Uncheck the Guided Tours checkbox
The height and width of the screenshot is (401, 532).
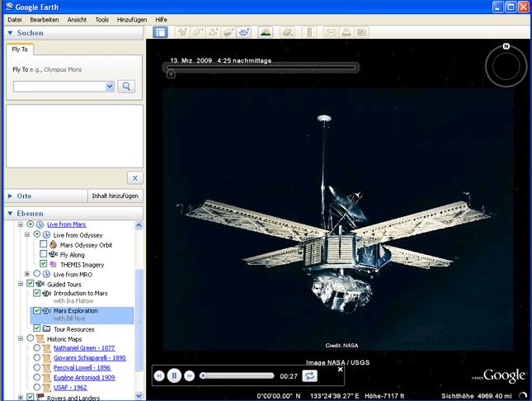click(x=31, y=284)
